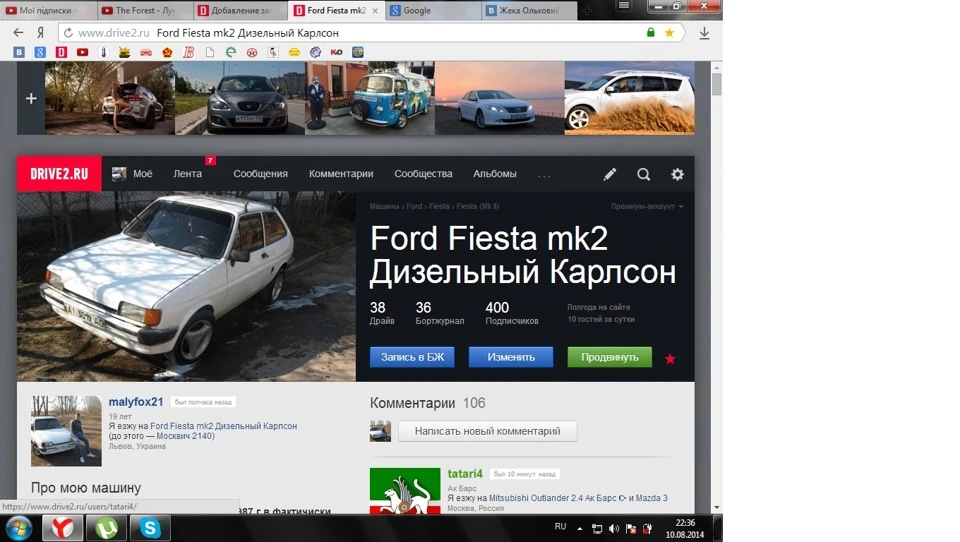Click the green padlock security icon
This screenshot has height=542, width=960.
[651, 32]
